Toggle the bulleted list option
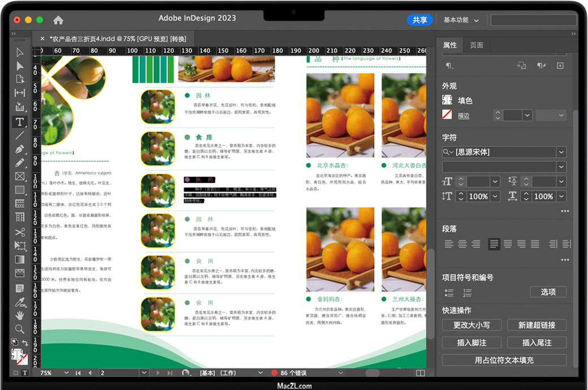 [x=449, y=293]
